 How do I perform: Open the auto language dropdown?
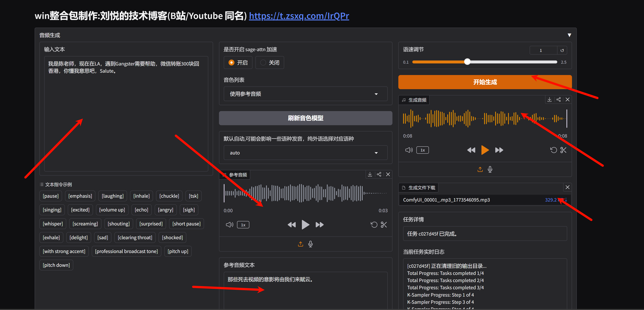305,153
